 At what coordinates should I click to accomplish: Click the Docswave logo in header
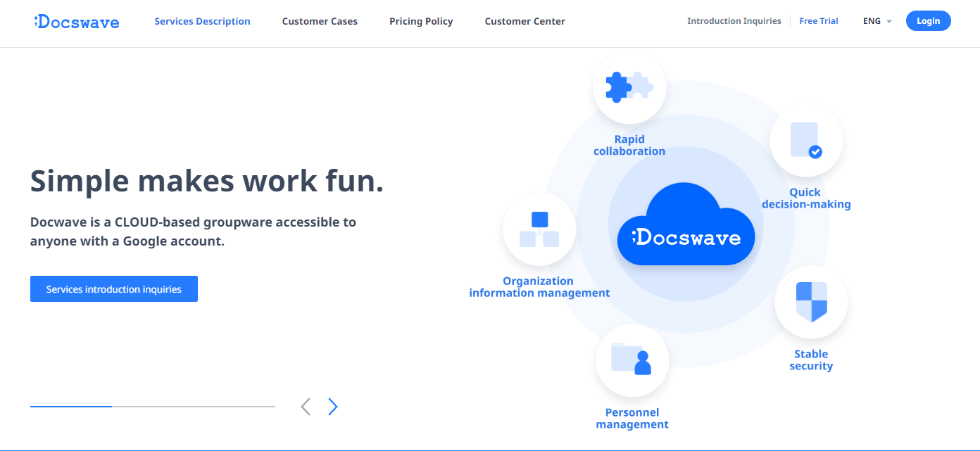[77, 22]
